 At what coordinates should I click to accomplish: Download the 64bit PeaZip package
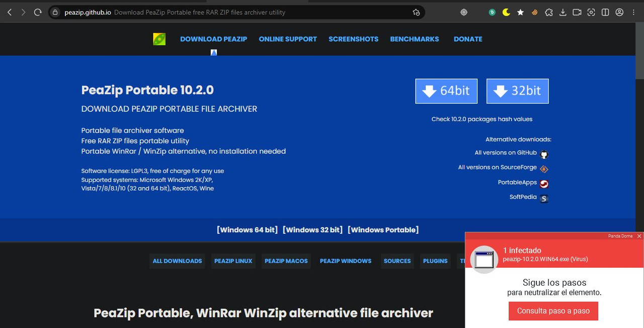[446, 91]
